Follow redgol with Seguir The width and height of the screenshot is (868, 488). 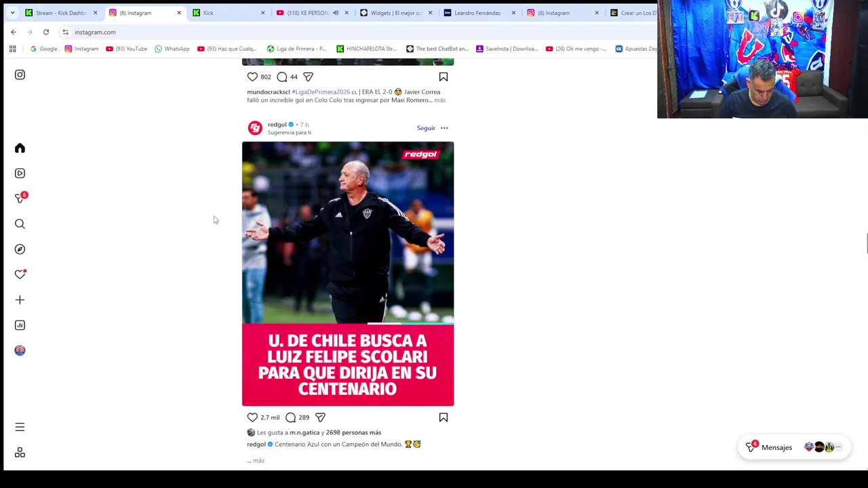426,128
